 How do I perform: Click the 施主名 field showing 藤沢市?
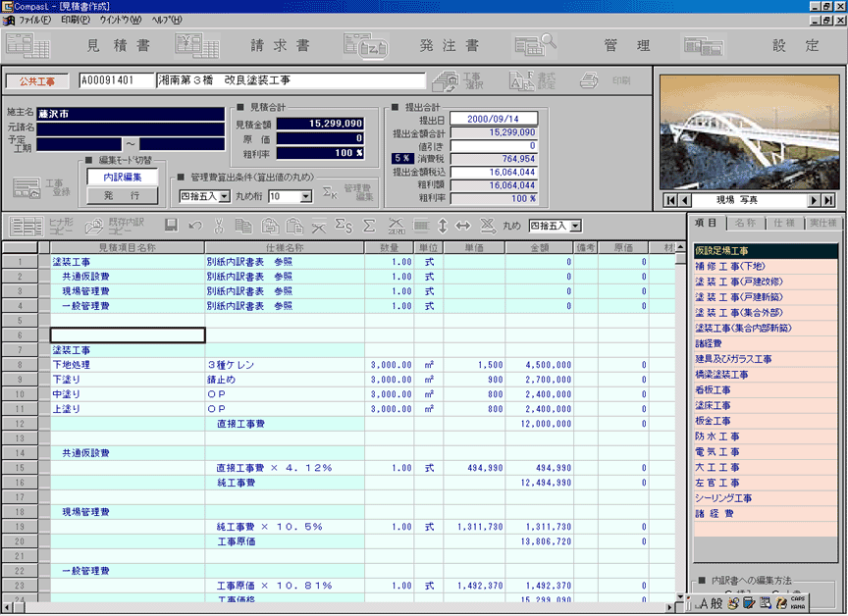pyautogui.click(x=131, y=114)
